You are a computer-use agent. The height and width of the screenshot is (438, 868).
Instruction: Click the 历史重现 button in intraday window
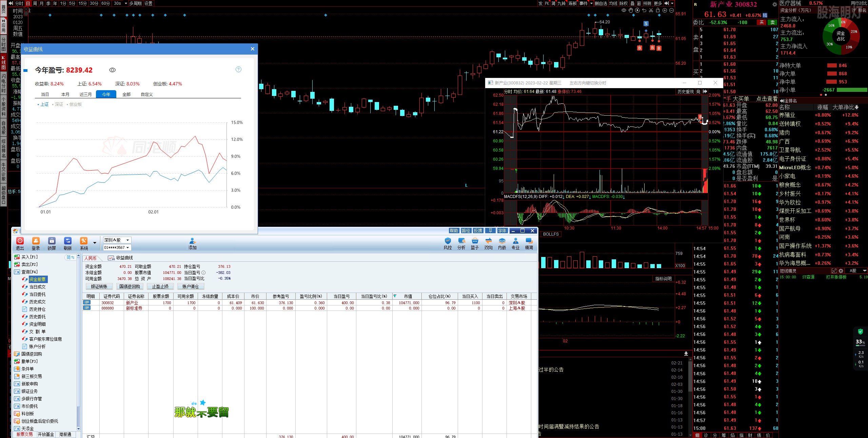tap(686, 92)
